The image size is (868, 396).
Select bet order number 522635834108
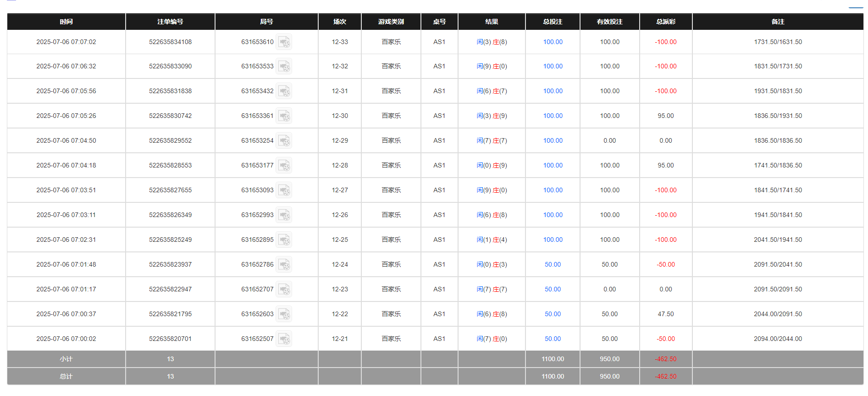pos(170,42)
